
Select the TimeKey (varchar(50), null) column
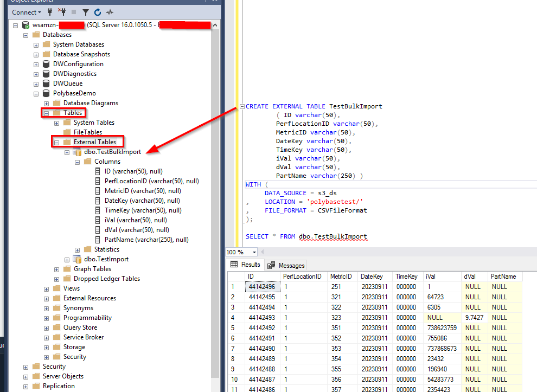tap(143, 210)
